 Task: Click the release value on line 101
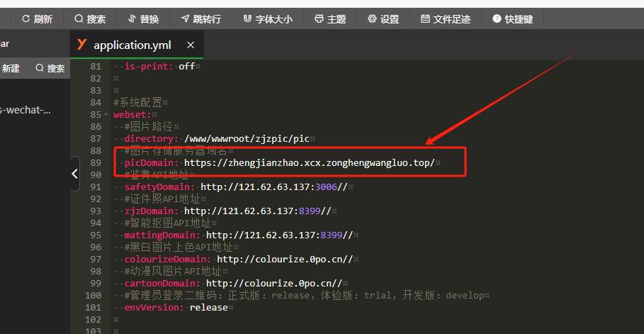pos(208,307)
